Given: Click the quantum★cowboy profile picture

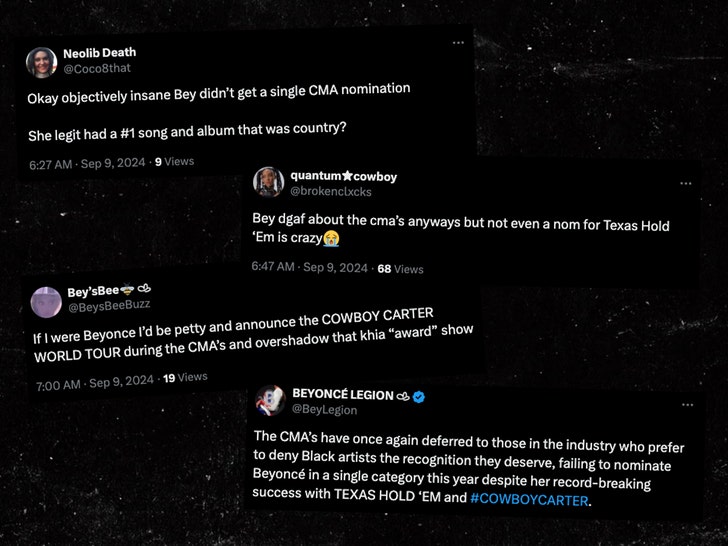Looking at the screenshot, I should 270,182.
